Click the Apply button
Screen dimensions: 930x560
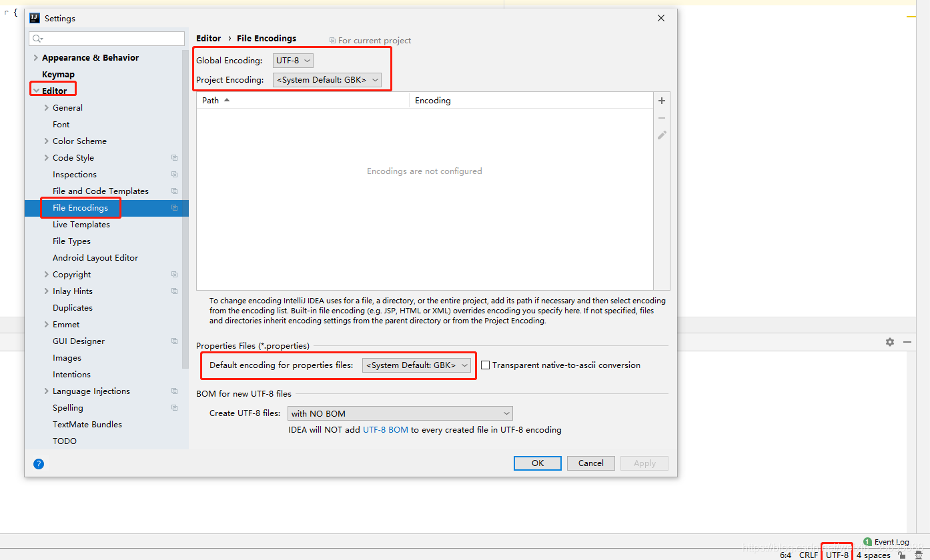click(644, 463)
